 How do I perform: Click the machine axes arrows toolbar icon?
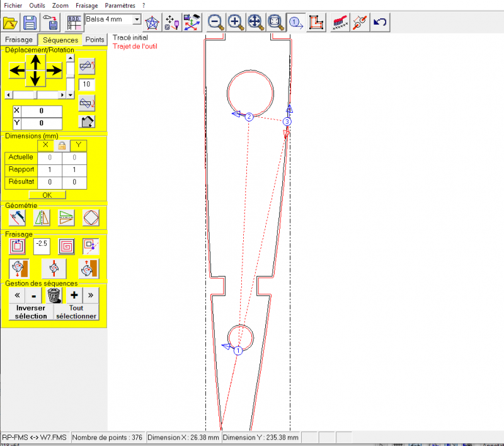(x=192, y=23)
